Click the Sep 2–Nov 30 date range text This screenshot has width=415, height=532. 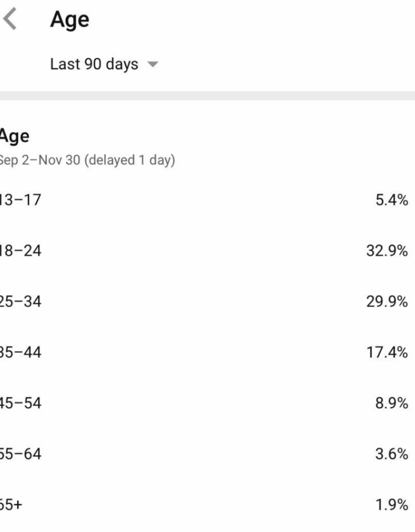87,160
